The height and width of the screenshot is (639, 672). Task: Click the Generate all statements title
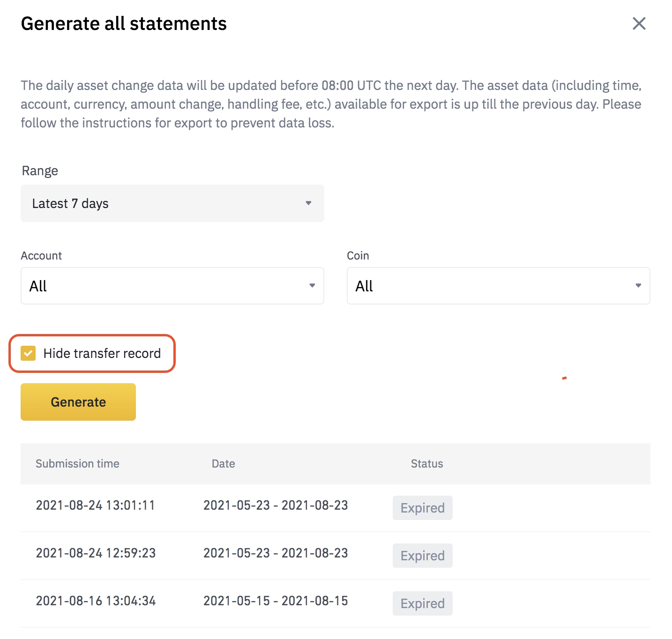(124, 24)
